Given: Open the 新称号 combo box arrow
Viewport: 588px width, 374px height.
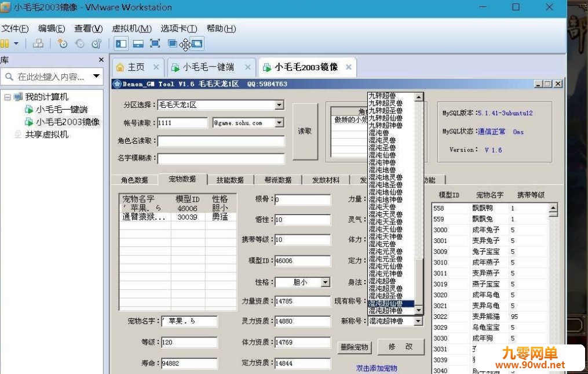Looking at the screenshot, I should click(x=418, y=321).
